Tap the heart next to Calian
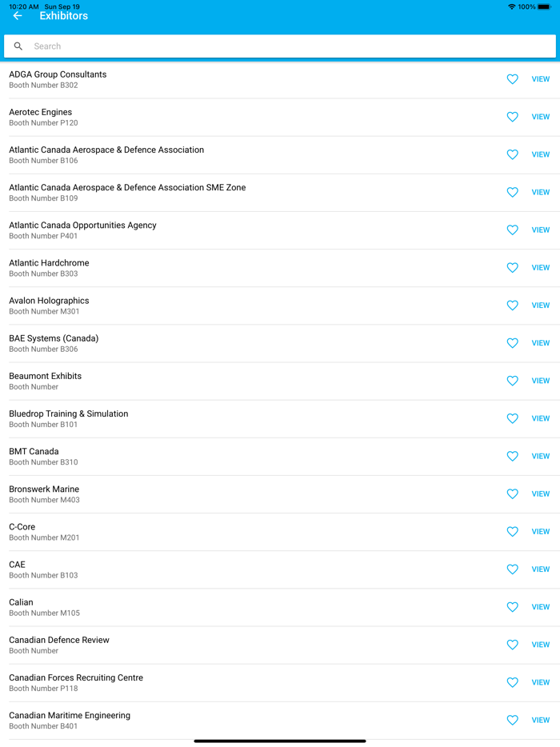 coord(513,607)
